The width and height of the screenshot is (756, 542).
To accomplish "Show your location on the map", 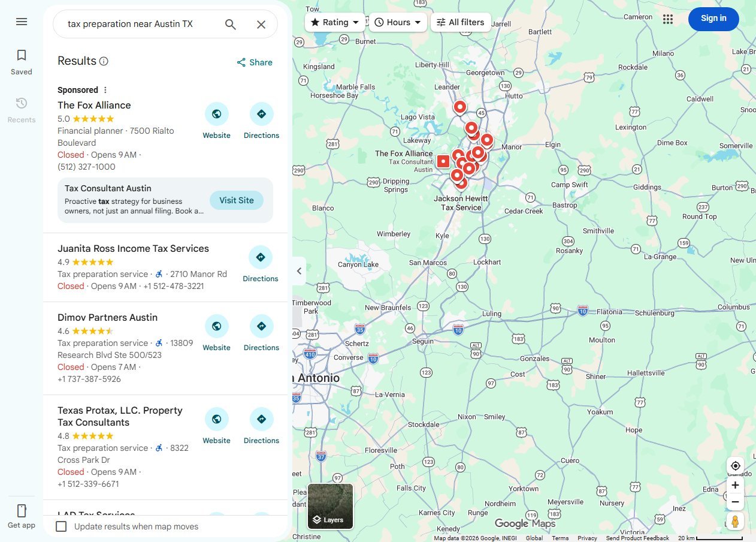I will (x=735, y=466).
